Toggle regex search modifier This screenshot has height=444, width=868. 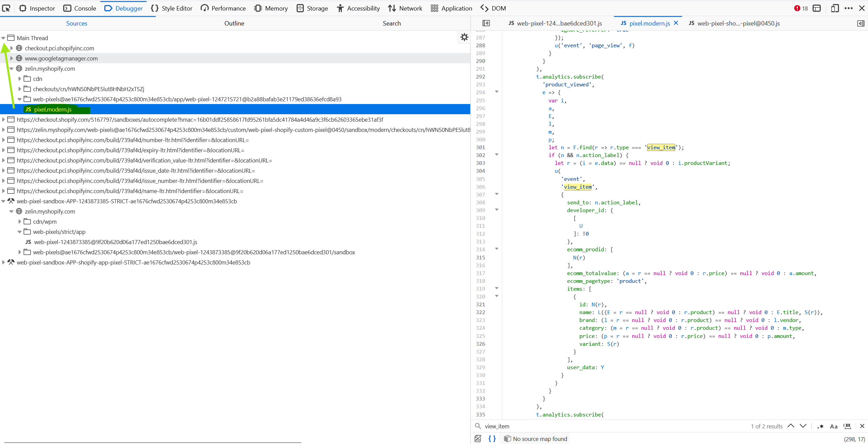tap(820, 426)
